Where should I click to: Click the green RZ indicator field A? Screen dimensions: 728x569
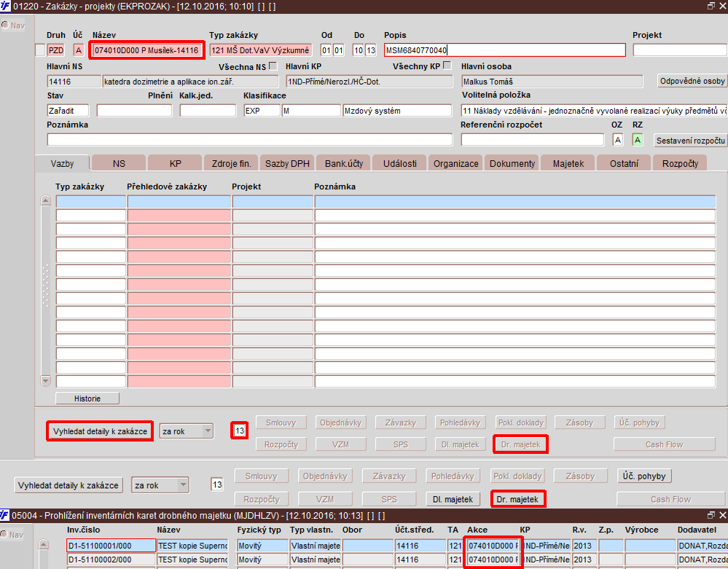coord(638,140)
